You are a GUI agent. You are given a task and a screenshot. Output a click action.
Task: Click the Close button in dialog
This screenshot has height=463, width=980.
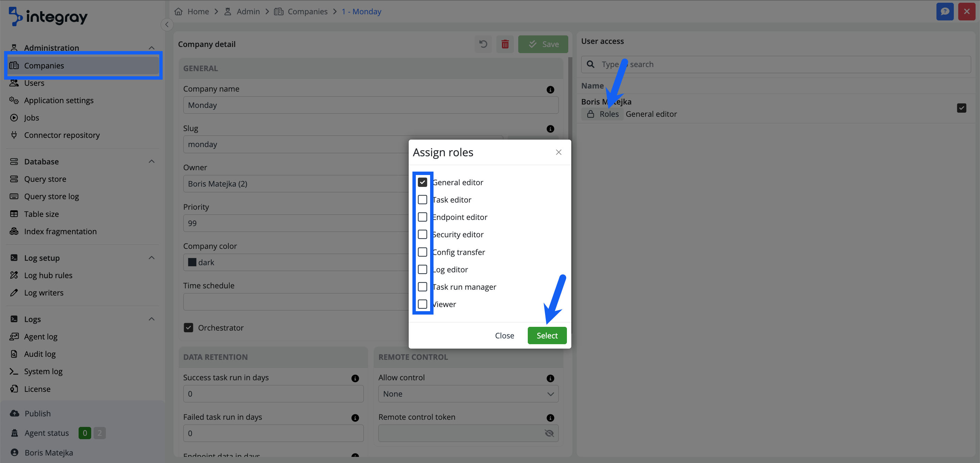click(x=504, y=335)
